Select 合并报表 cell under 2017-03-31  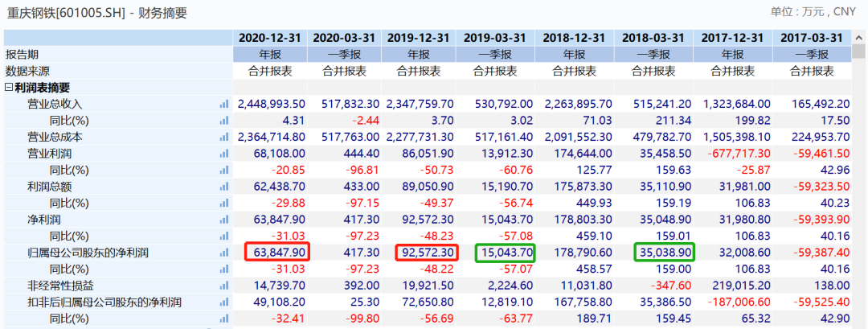[812, 71]
